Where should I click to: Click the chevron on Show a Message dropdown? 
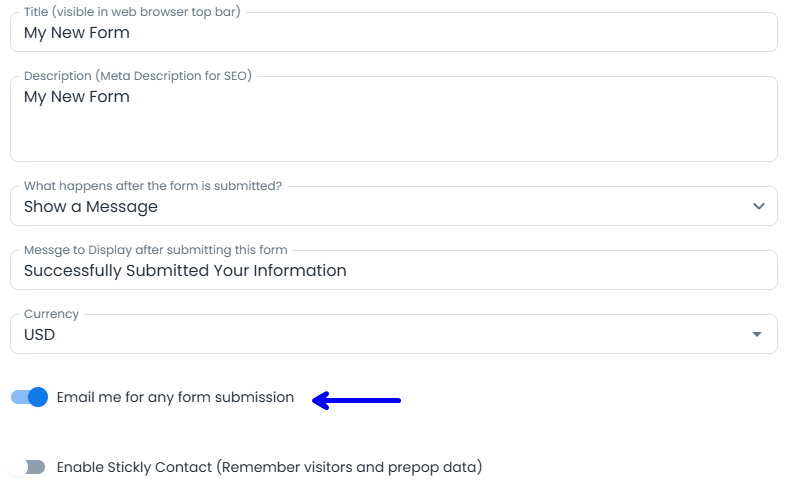pos(758,207)
